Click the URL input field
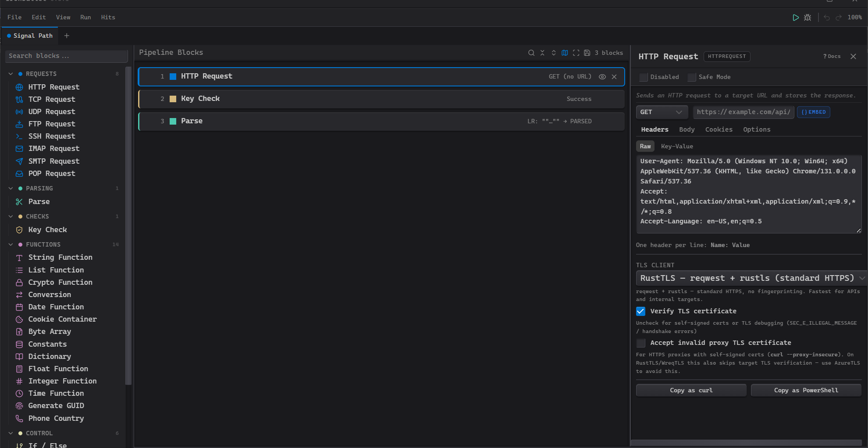The width and height of the screenshot is (868, 448). click(743, 112)
